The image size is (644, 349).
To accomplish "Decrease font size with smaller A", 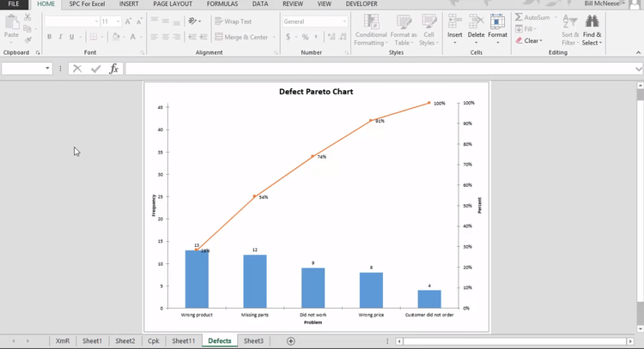I will tap(139, 21).
